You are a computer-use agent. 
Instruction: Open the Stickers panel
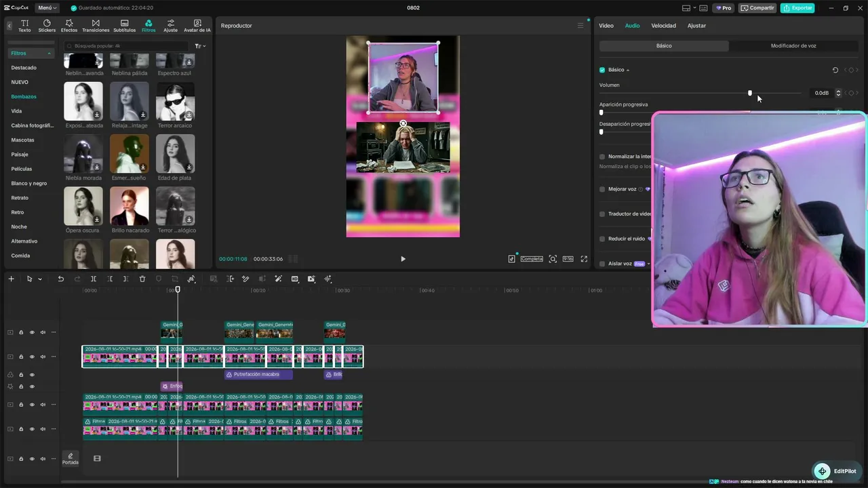point(47,26)
